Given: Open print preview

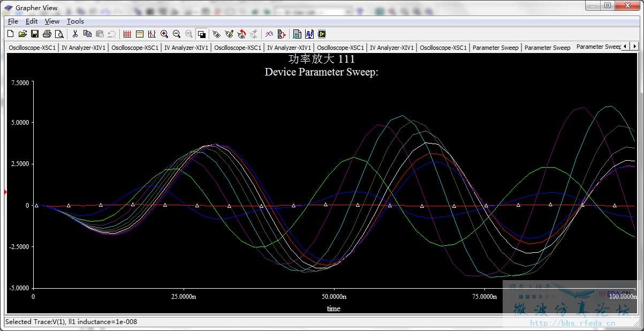Looking at the screenshot, I should point(59,34).
